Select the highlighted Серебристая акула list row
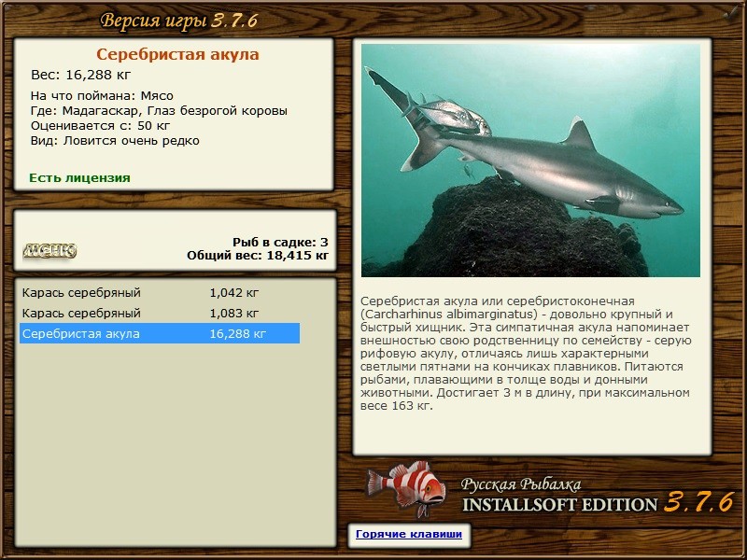747x560 pixels. (159, 333)
